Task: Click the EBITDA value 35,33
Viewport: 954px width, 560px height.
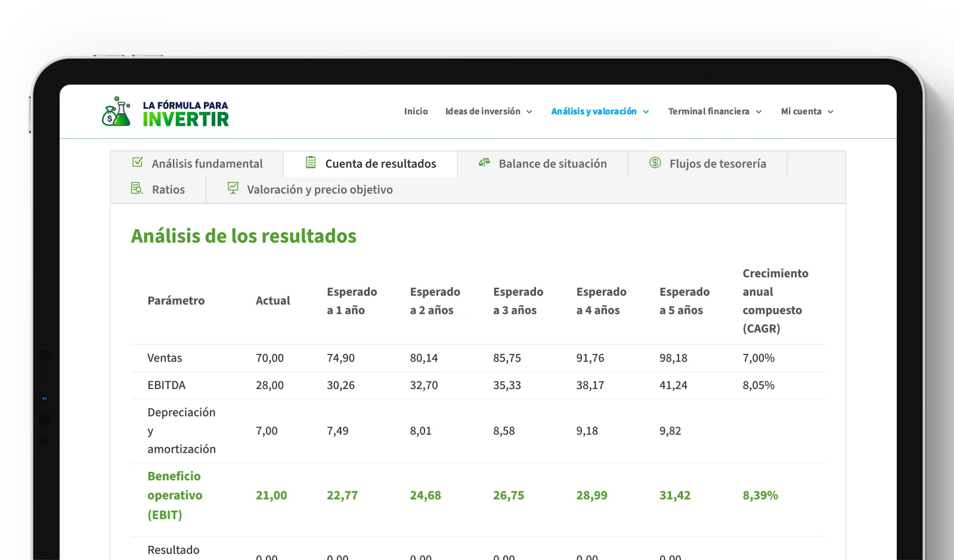Action: point(507,385)
